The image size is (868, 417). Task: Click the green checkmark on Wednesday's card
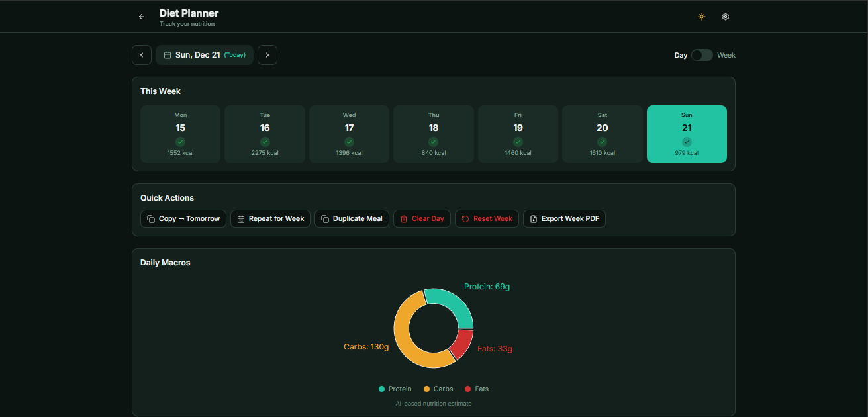[349, 142]
